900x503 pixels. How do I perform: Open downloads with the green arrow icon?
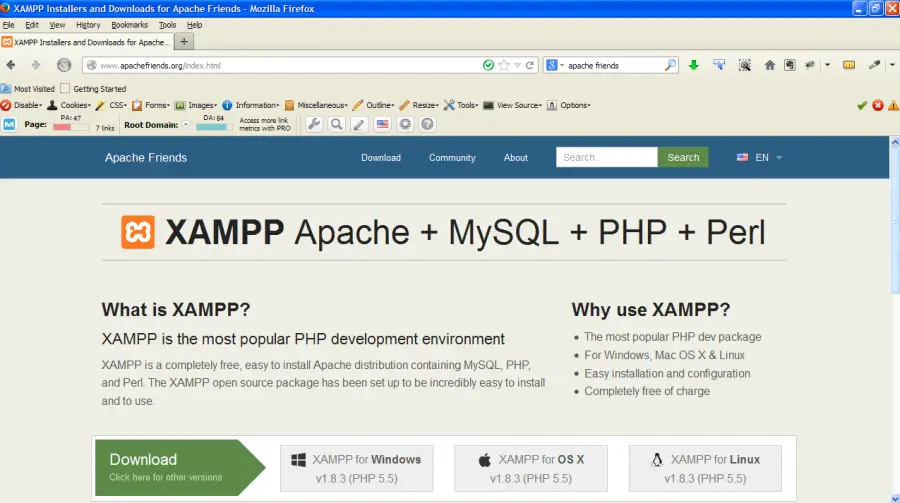(693, 65)
